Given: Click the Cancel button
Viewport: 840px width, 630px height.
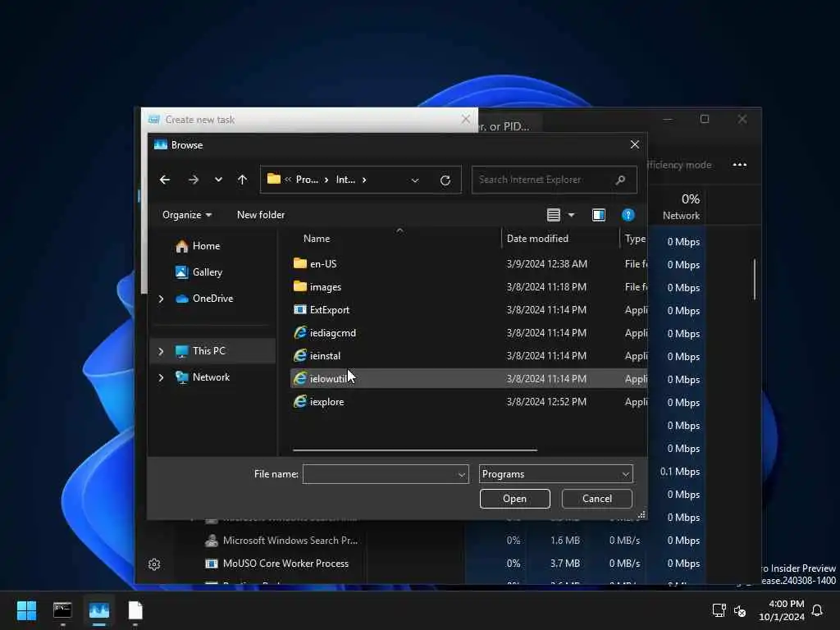Looking at the screenshot, I should (x=597, y=499).
